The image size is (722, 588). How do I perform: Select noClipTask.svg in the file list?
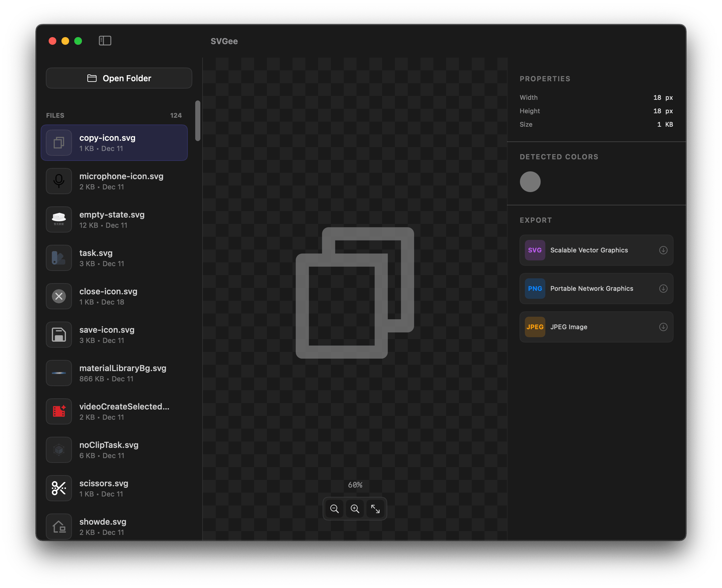pyautogui.click(x=115, y=449)
